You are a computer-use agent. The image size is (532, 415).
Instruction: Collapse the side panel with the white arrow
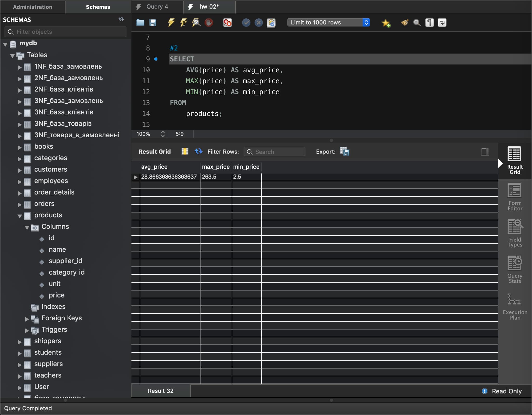pyautogui.click(x=501, y=163)
